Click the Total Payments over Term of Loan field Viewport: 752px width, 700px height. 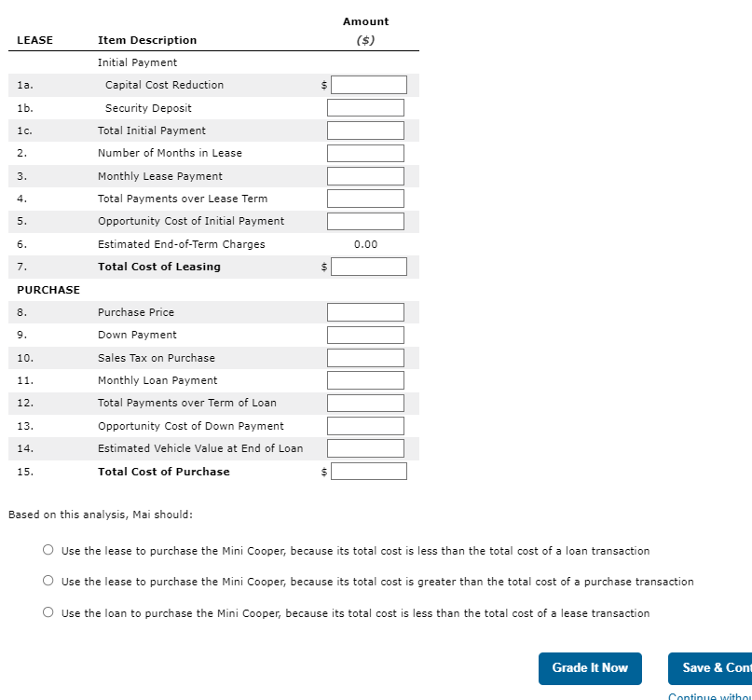click(x=365, y=403)
